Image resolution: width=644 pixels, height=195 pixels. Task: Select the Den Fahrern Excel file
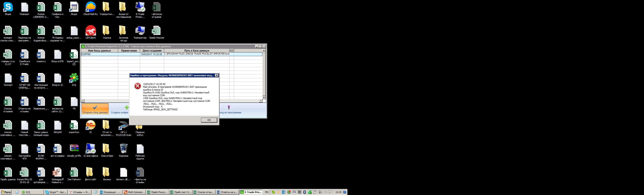click(x=74, y=174)
